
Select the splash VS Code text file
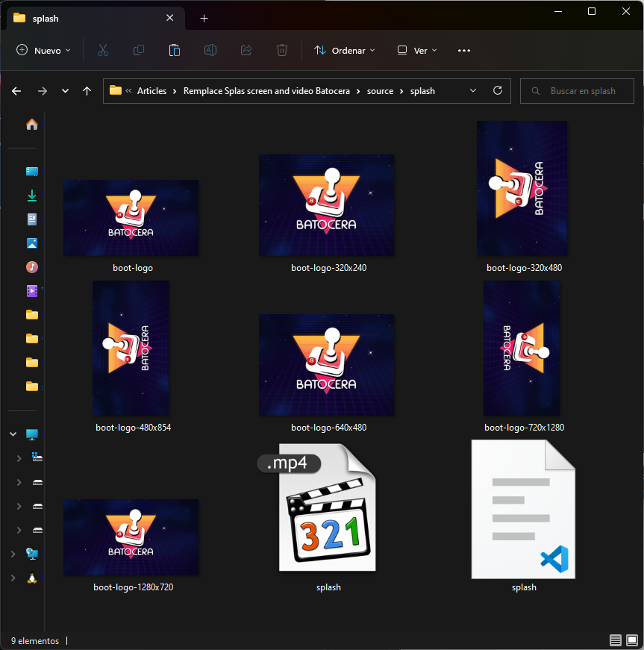(523, 509)
